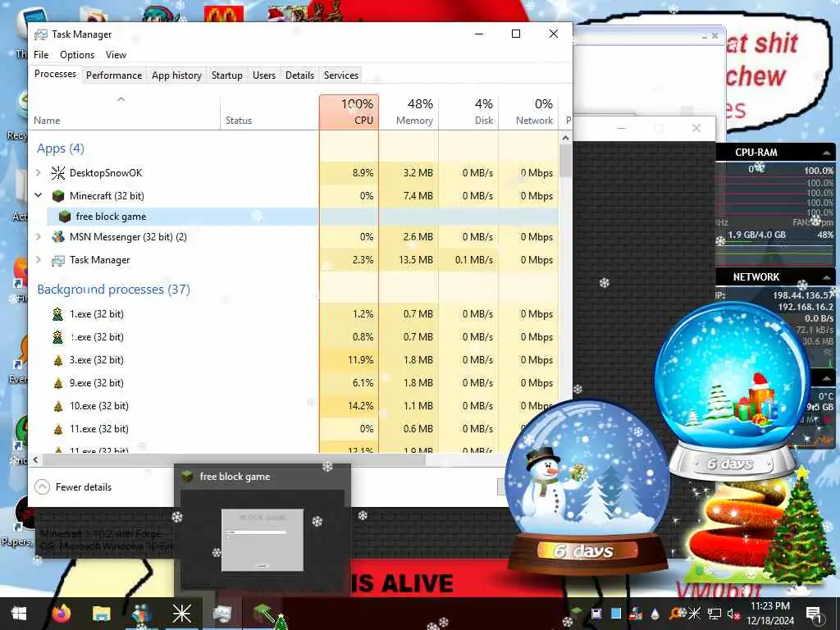Click the MSN Messenger process icon

pos(58,237)
